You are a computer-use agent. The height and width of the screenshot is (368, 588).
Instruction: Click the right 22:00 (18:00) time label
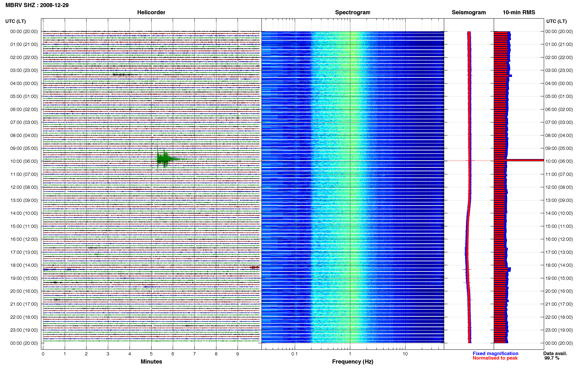559,317
